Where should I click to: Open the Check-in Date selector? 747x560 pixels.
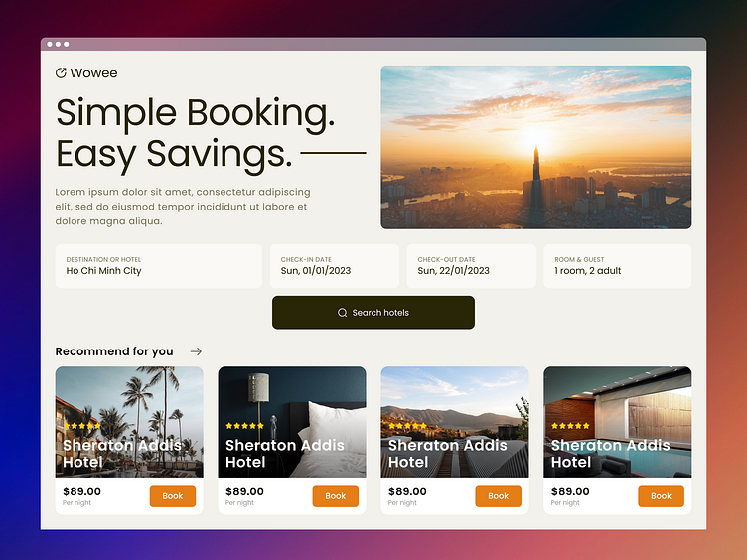click(335, 266)
